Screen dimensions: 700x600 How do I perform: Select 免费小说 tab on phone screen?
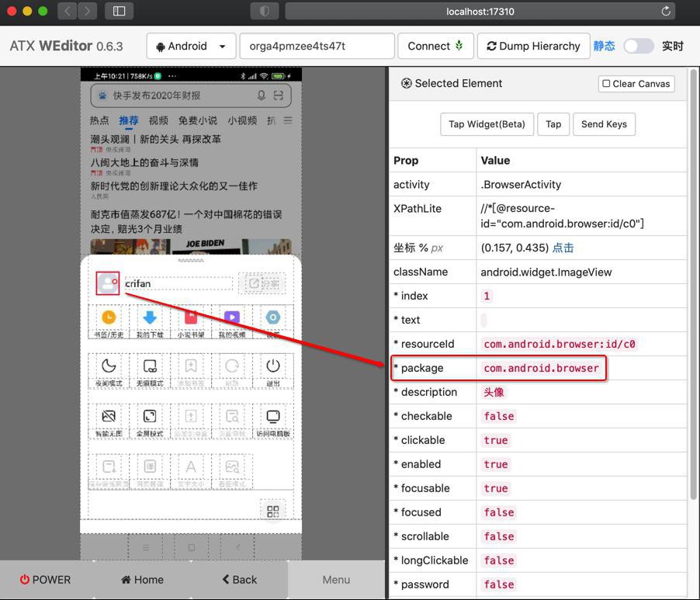point(198,120)
